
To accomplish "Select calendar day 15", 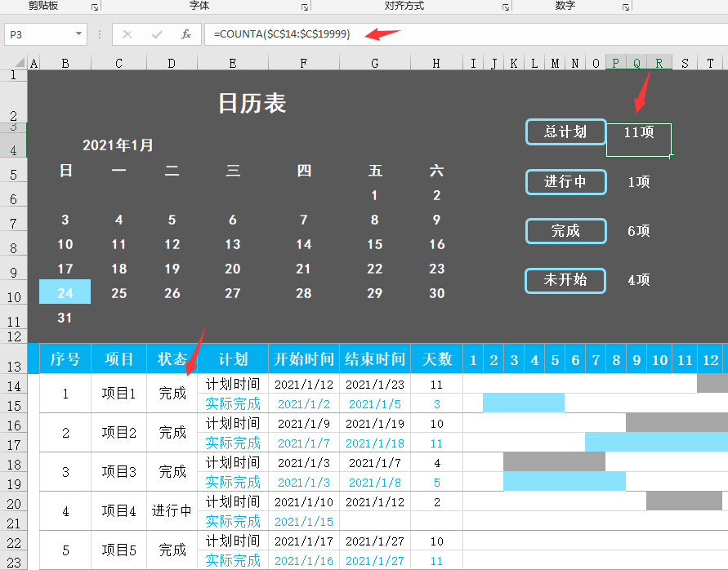I will tap(375, 244).
